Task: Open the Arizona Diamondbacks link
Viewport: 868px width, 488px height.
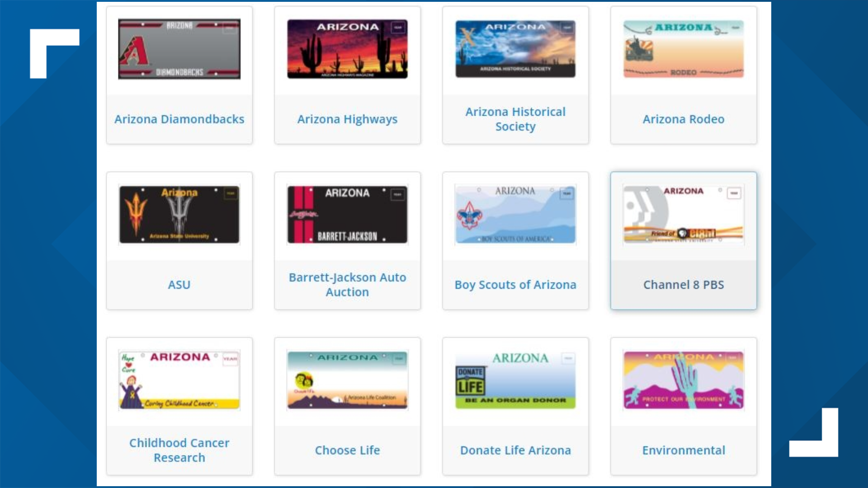Action: pyautogui.click(x=179, y=119)
